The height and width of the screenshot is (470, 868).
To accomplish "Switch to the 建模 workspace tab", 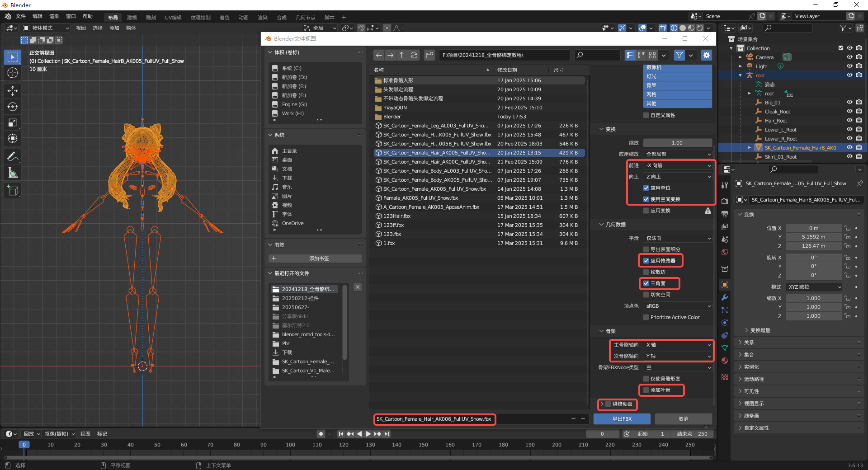I will 132,18.
